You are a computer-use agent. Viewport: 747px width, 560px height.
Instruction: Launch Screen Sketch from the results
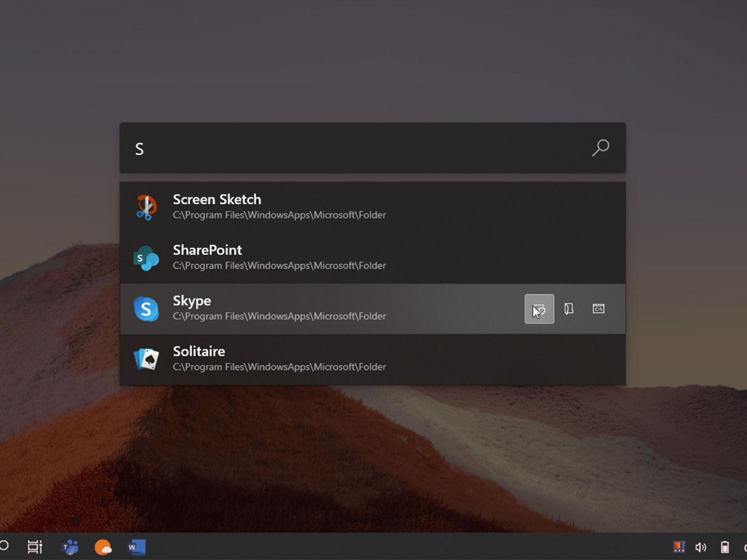point(217,199)
